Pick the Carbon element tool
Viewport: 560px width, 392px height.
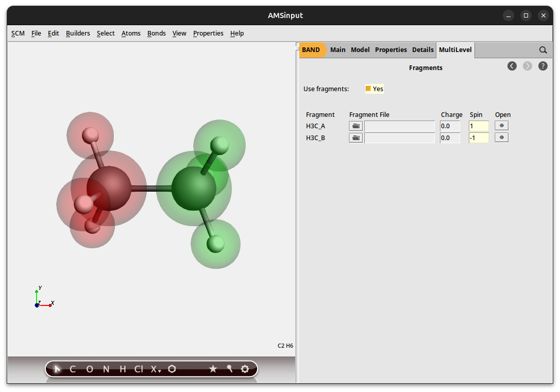tap(72, 369)
